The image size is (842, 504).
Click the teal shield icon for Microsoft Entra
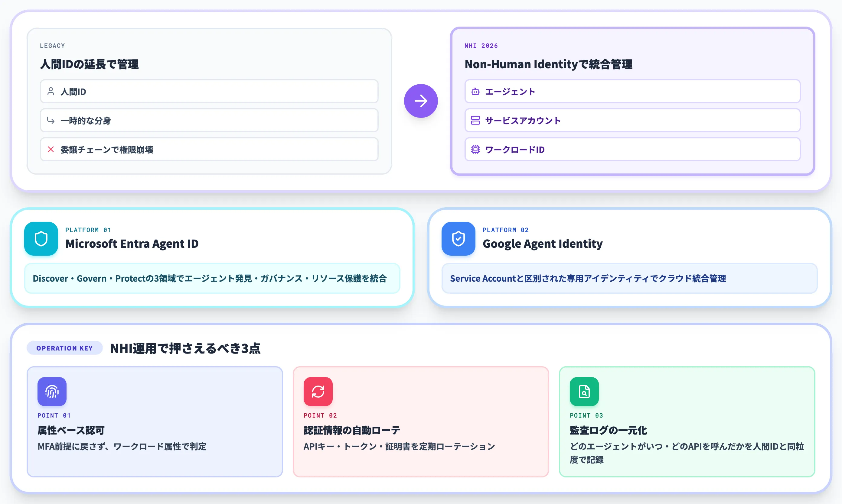[41, 238]
